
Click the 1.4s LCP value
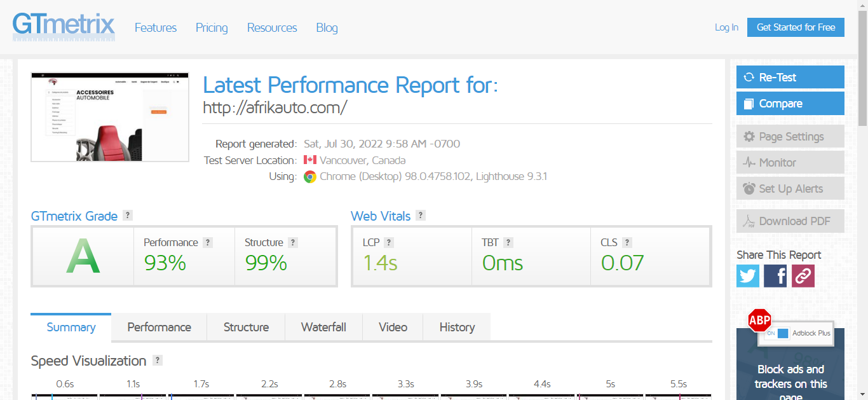[x=380, y=263]
